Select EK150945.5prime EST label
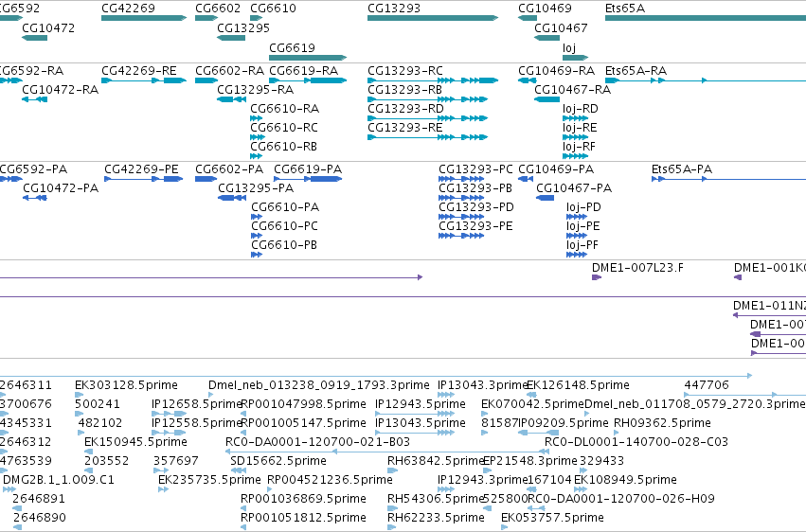Viewport: 806px width, 532px height. pos(135,442)
